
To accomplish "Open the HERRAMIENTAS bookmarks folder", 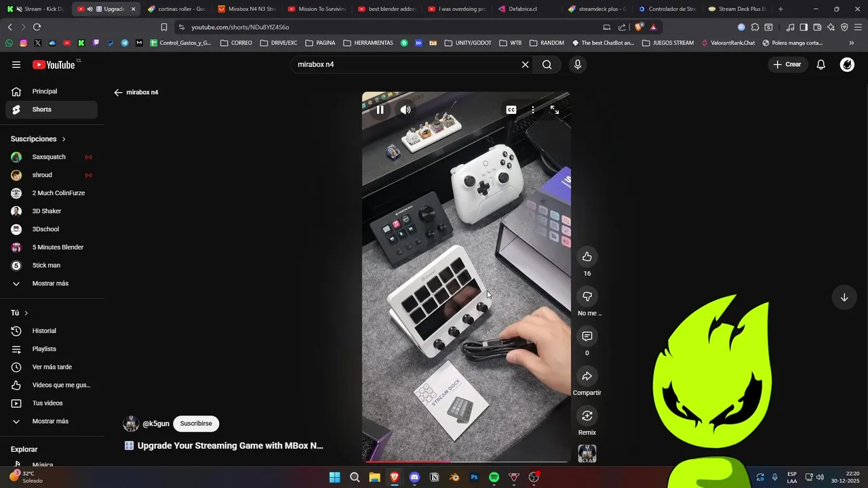I will click(x=368, y=43).
